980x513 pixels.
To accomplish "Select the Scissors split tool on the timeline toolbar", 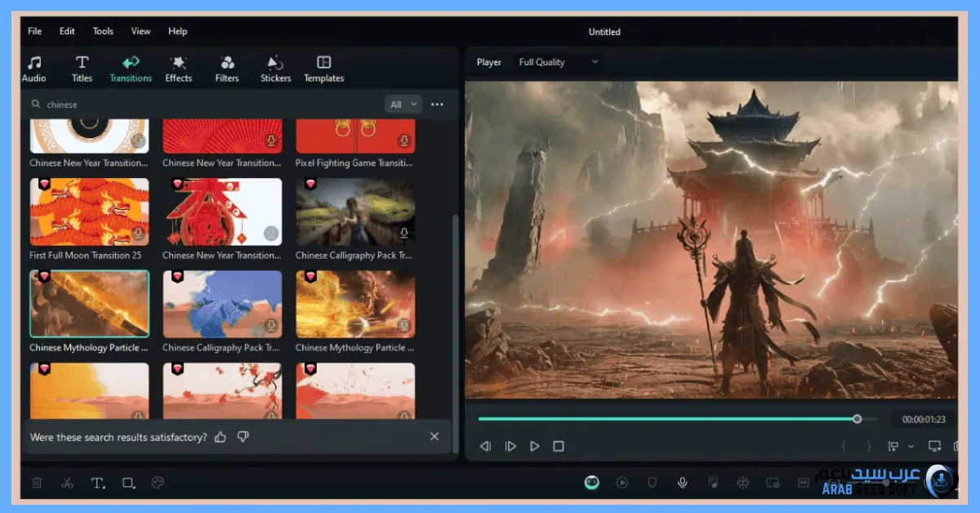I will 67,483.
